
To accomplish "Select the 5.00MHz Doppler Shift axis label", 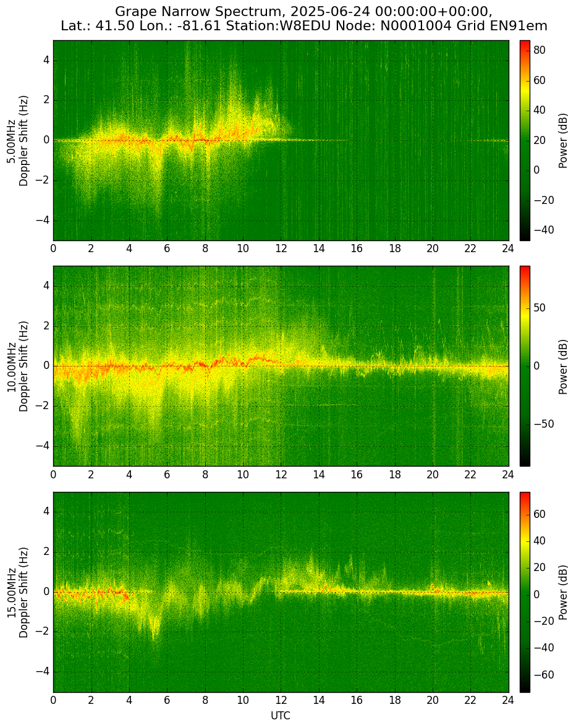I will tap(17, 141).
